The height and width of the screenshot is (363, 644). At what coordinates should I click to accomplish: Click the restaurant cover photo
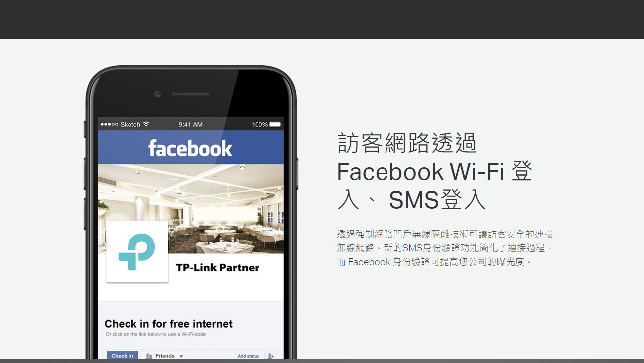191,209
